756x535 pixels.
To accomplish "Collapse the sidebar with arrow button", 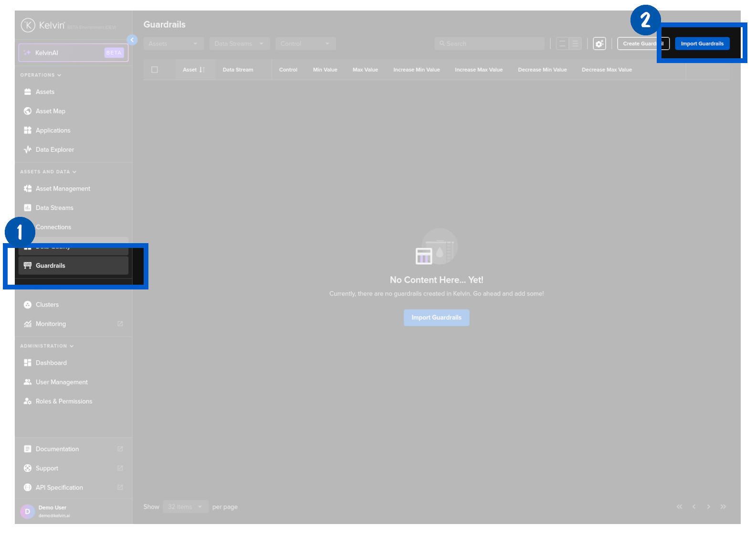I will coord(132,40).
